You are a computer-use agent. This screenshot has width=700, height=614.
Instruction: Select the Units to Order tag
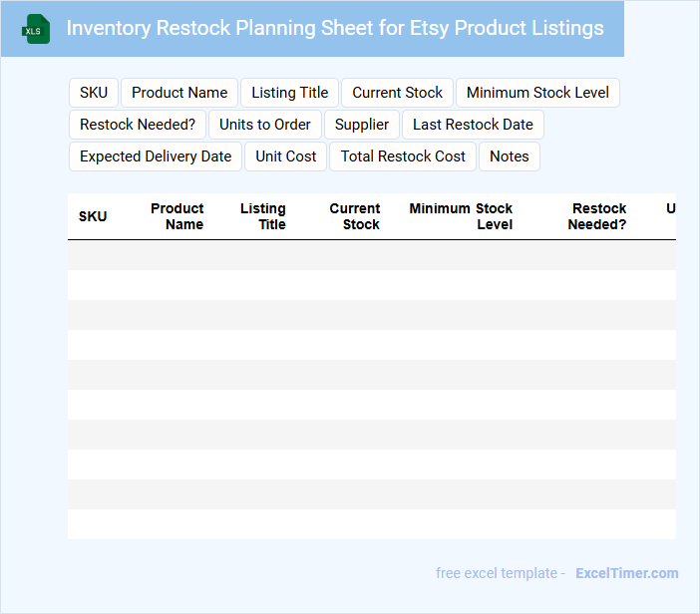[x=265, y=125]
